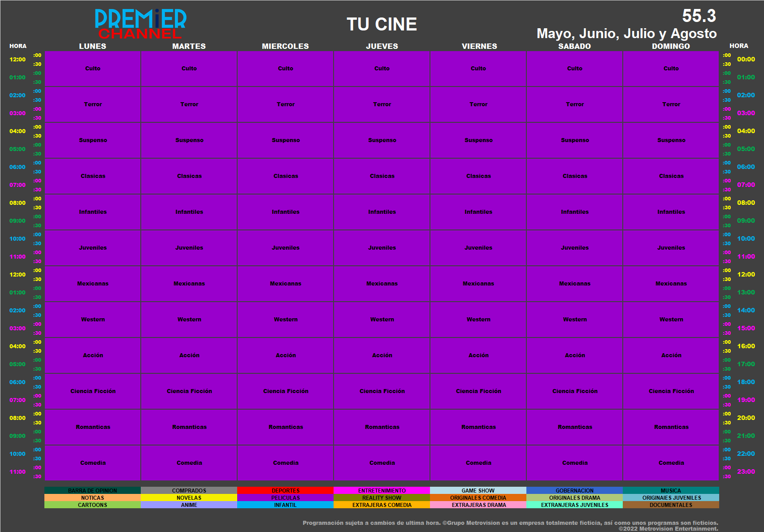The image size is (764, 532).
Task: Click the Suspenso block on MIERCOLES
Action: tap(286, 140)
